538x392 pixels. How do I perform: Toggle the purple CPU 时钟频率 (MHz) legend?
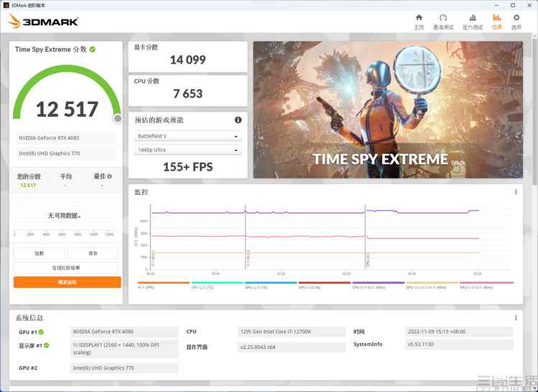[x=379, y=285]
